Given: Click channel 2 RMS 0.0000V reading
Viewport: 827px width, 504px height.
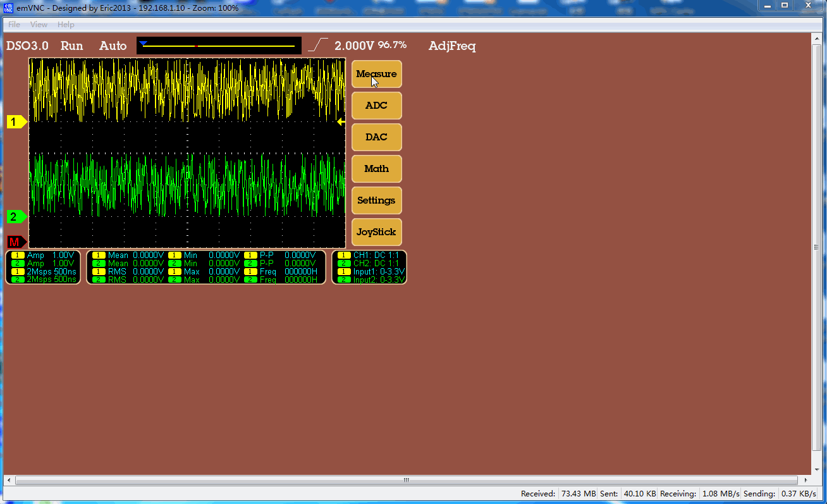Looking at the screenshot, I should 128,280.
